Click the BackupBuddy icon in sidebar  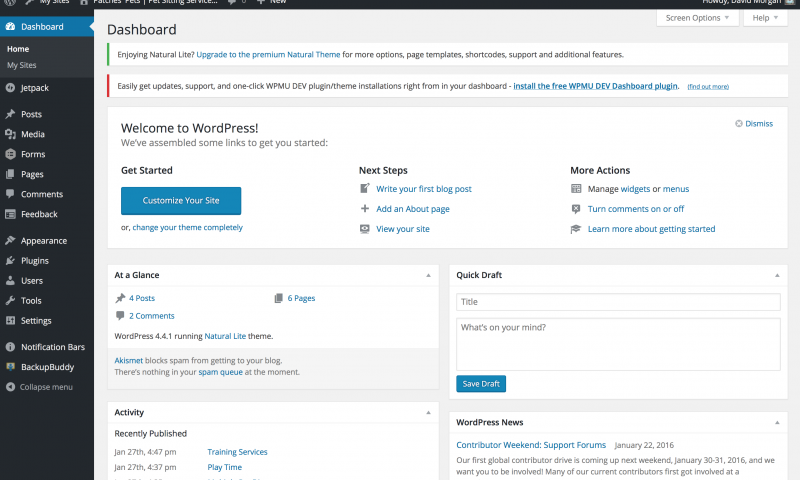pyautogui.click(x=10, y=367)
